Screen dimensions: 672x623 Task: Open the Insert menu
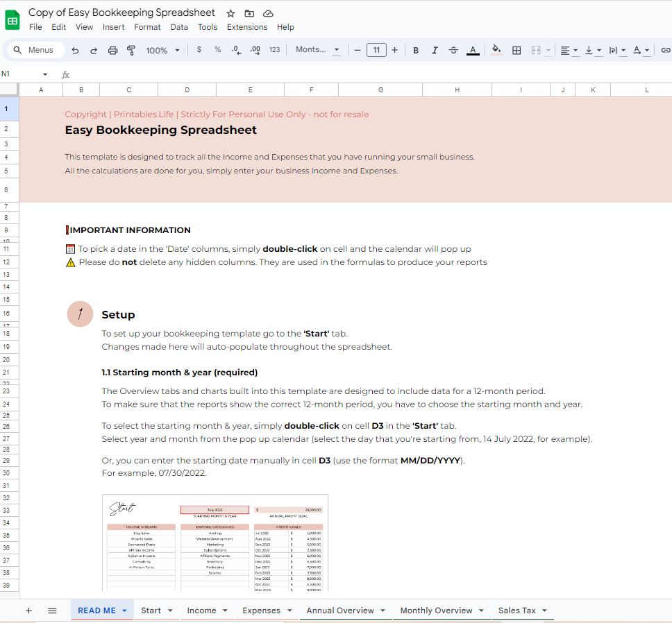click(x=114, y=27)
